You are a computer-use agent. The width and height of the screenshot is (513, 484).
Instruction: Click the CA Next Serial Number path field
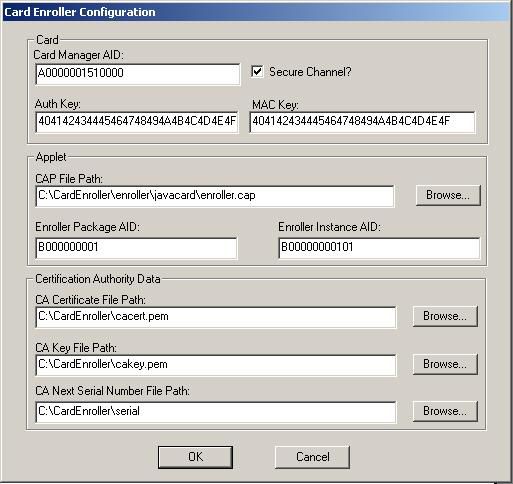click(216, 412)
